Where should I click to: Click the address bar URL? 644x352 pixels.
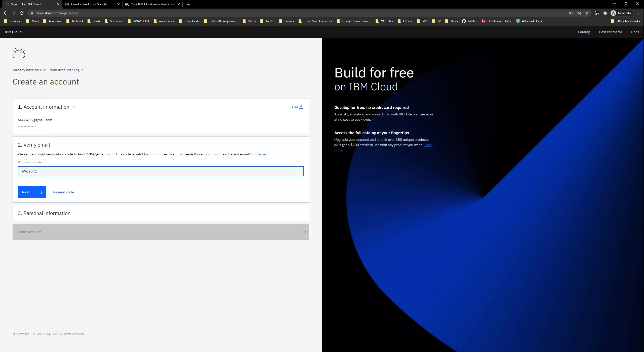point(57,13)
